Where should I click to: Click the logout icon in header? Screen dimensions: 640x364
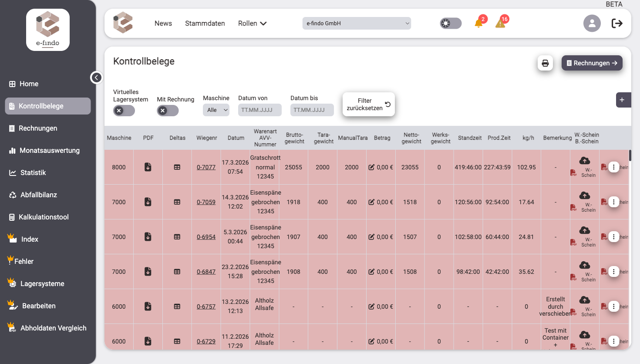(x=617, y=24)
